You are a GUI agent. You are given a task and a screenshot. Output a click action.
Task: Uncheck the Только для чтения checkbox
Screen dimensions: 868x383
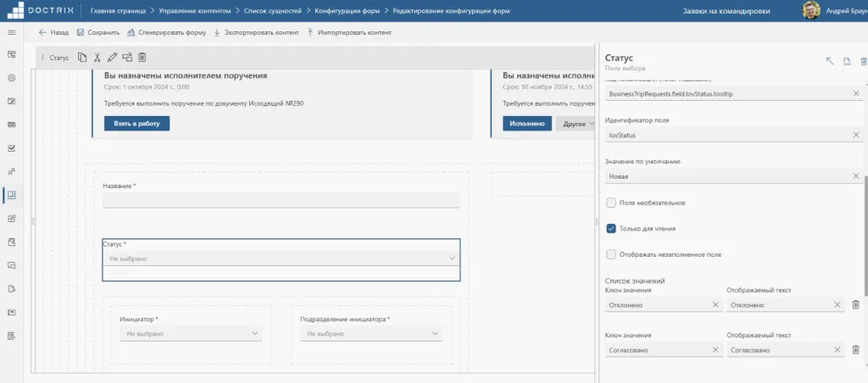click(611, 228)
